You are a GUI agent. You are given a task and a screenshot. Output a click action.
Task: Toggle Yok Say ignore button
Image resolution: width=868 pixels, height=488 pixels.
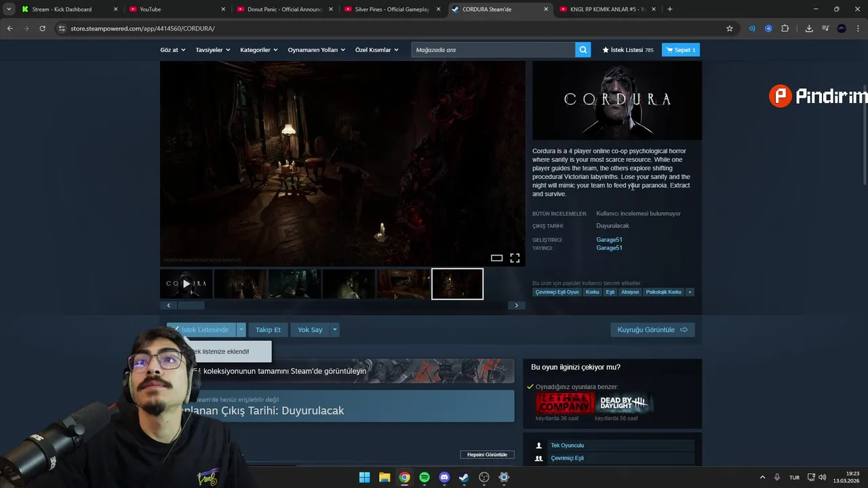point(310,329)
